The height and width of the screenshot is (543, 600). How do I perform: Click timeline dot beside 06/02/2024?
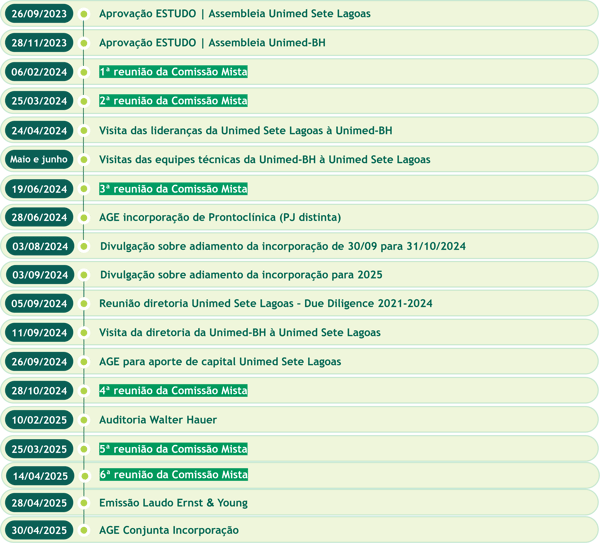coord(84,72)
